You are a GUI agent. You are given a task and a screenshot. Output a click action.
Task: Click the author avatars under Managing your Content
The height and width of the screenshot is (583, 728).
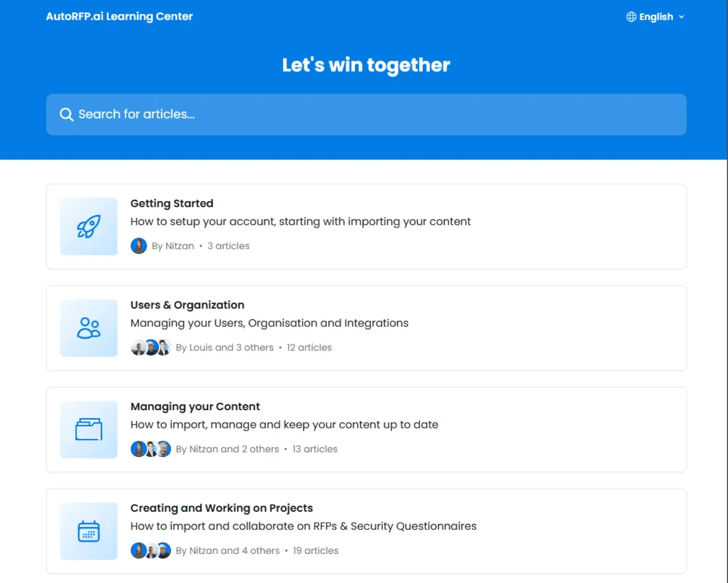151,449
